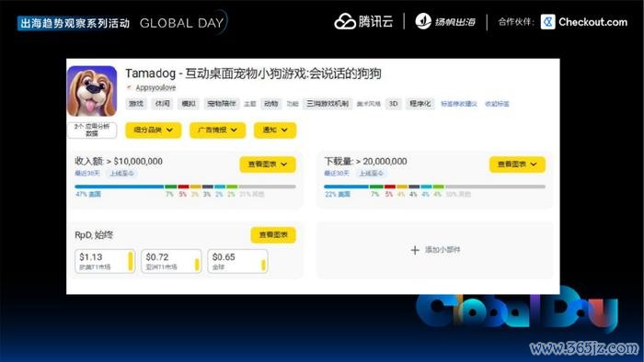
Task: Click the 扬帆出海 sailboat logo
Action: click(x=445, y=22)
